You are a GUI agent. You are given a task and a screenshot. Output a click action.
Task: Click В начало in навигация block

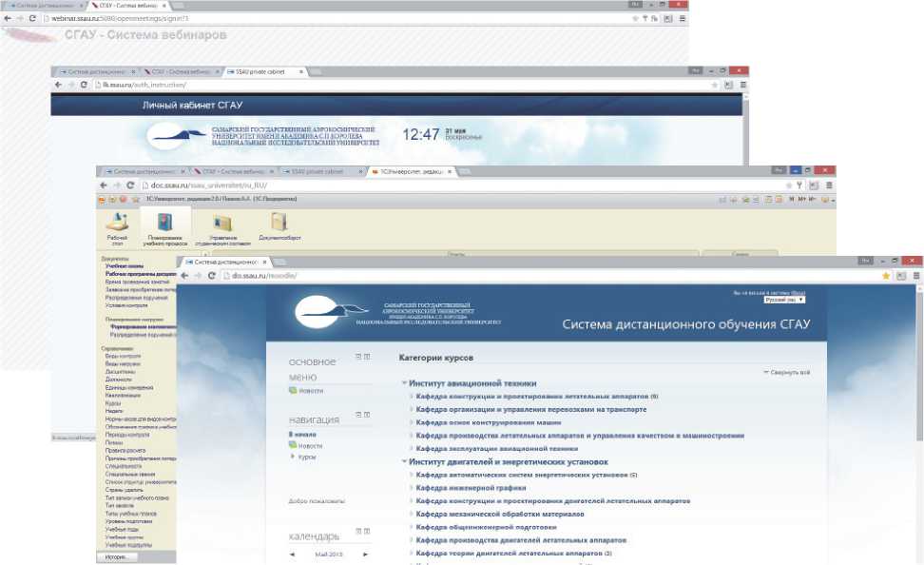[x=302, y=434]
